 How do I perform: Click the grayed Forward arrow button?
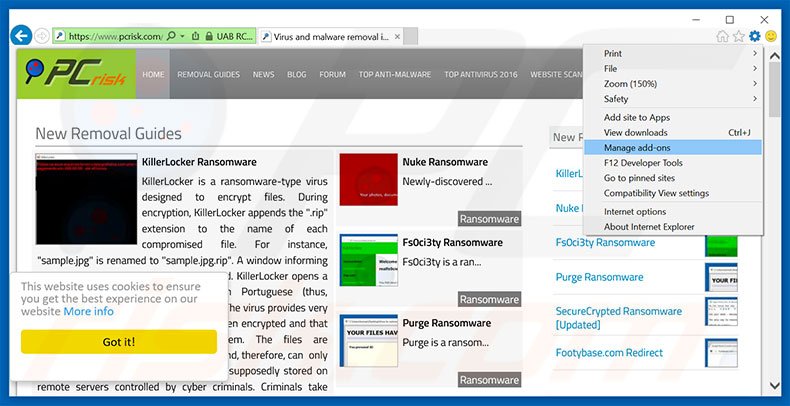pyautogui.click(x=42, y=36)
